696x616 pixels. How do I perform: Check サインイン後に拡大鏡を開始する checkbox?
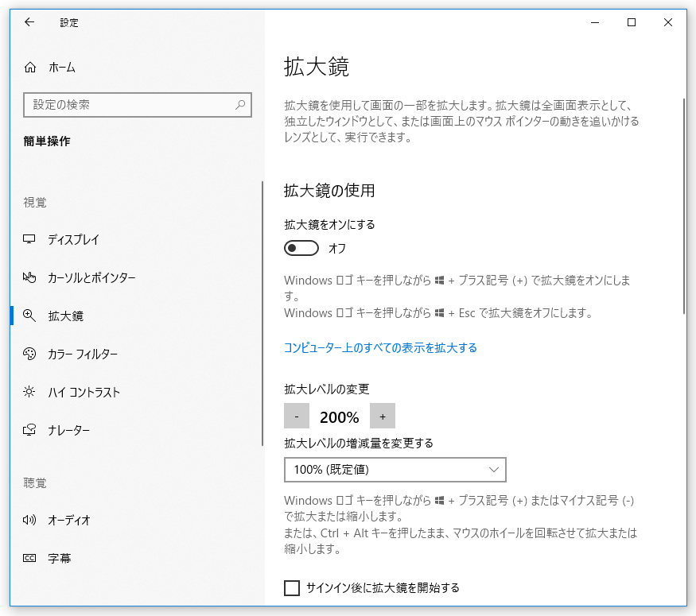292,588
